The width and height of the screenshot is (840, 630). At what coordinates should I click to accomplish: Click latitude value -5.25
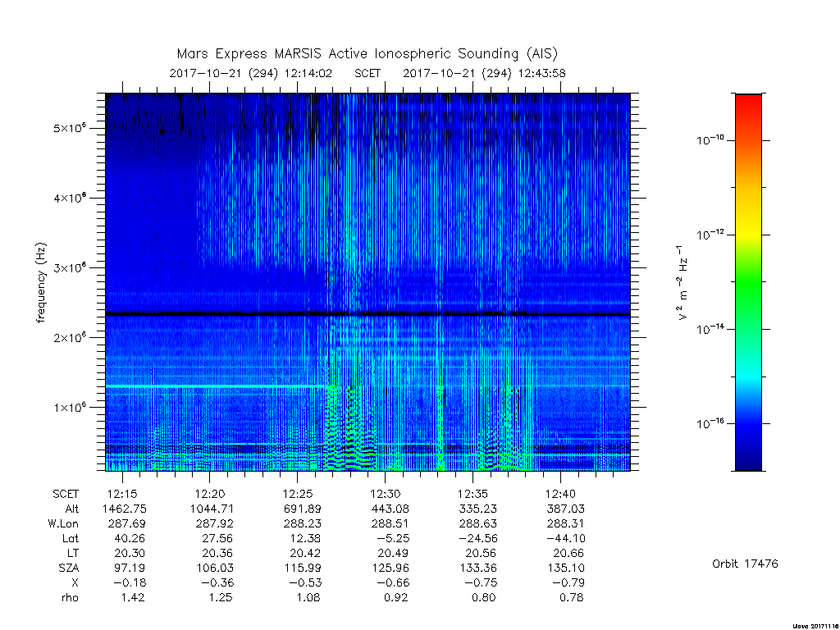pyautogui.click(x=393, y=538)
